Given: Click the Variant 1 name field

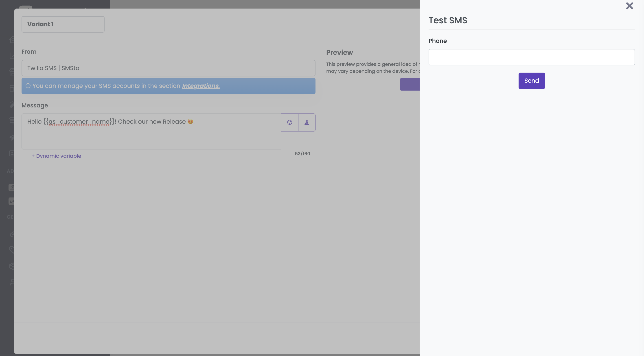Looking at the screenshot, I should [63, 24].
